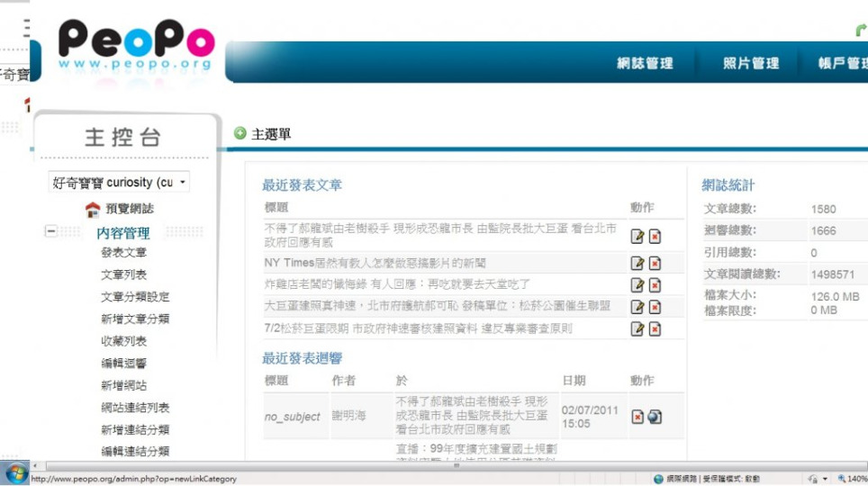Click the house icon beside 預覽網誌
The image size is (868, 486).
pos(92,209)
